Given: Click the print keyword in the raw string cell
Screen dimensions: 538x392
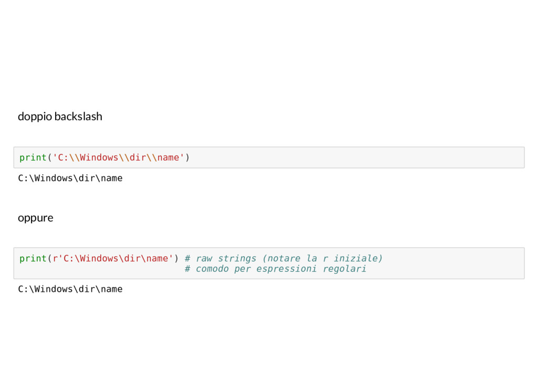Looking at the screenshot, I should [x=33, y=258].
